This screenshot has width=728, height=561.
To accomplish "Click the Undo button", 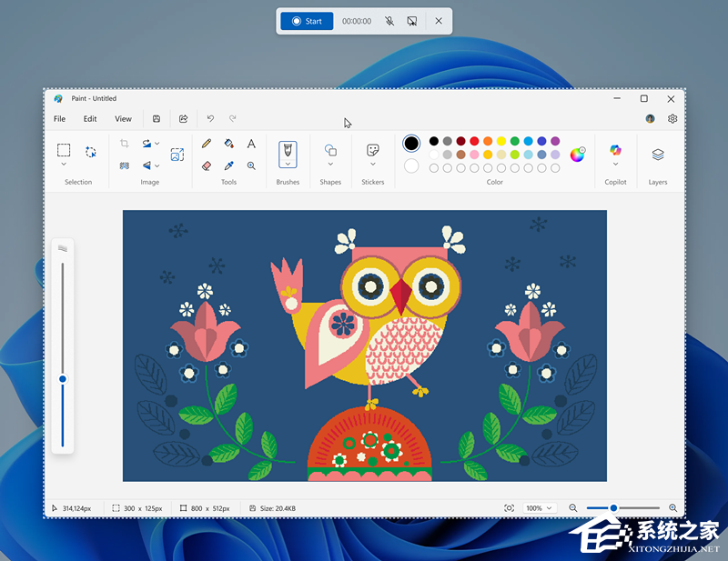I will [x=210, y=118].
